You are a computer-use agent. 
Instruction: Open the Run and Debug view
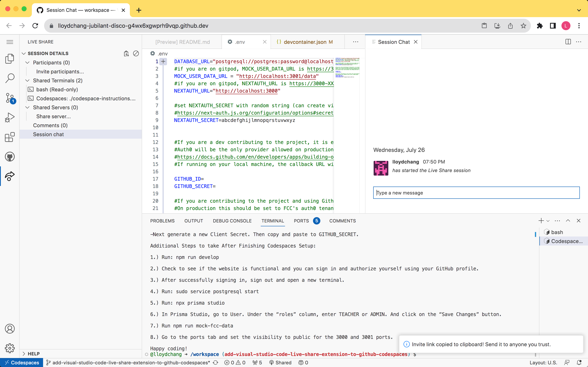click(10, 117)
